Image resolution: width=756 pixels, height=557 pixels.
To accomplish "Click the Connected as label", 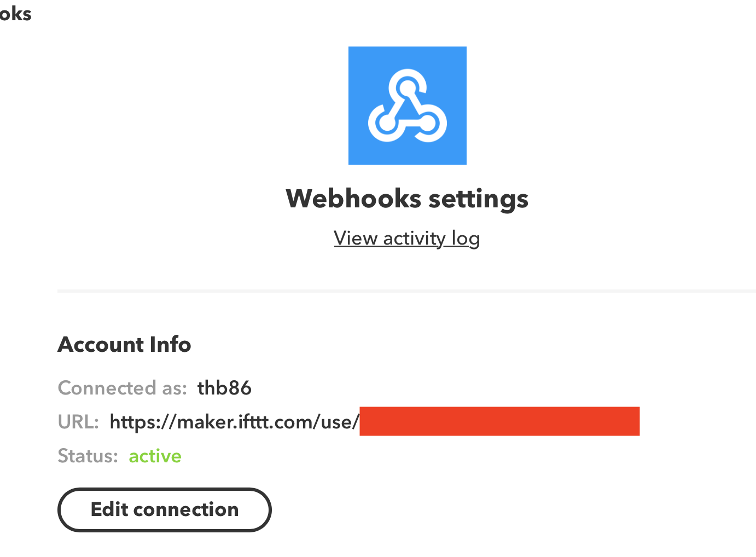I will click(x=122, y=388).
